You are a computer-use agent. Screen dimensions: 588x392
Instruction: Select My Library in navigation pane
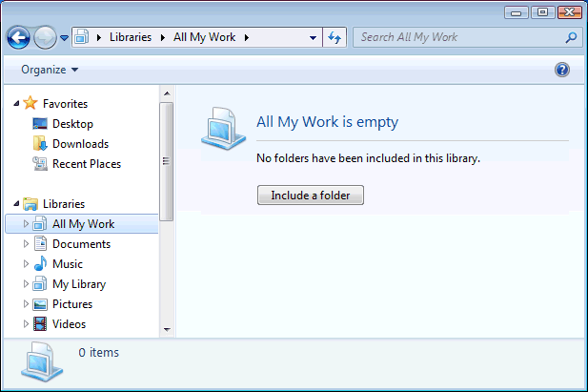[x=79, y=284]
